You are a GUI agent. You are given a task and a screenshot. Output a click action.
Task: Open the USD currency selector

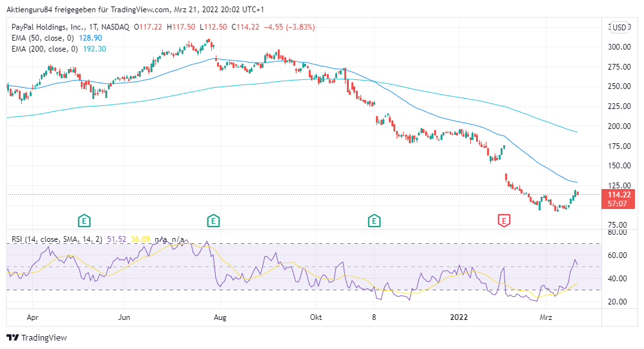tap(619, 28)
